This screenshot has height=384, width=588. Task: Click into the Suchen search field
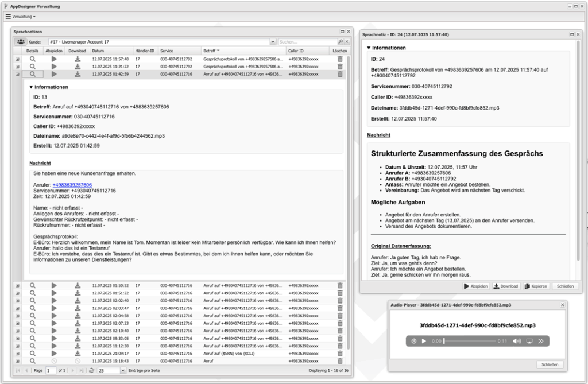(307, 42)
